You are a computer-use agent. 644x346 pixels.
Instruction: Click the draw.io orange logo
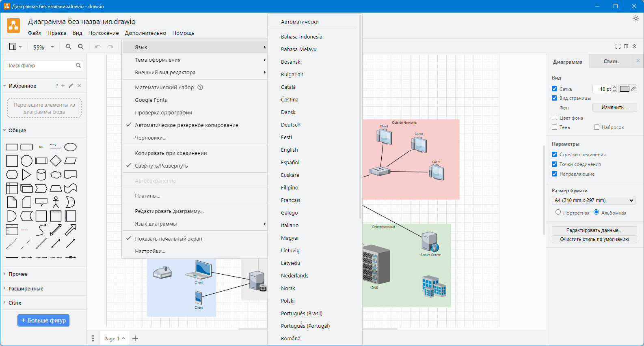click(13, 25)
